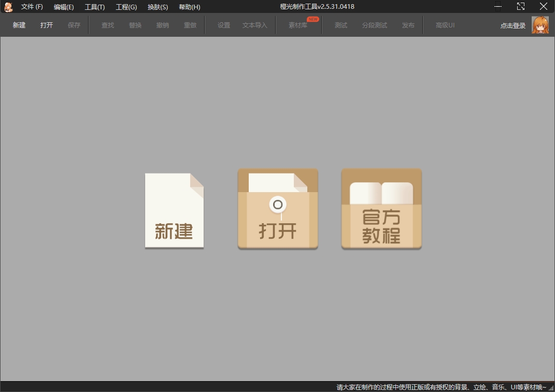The width and height of the screenshot is (555, 392).
Task: Open the 文件(F) menu
Action: (x=32, y=7)
